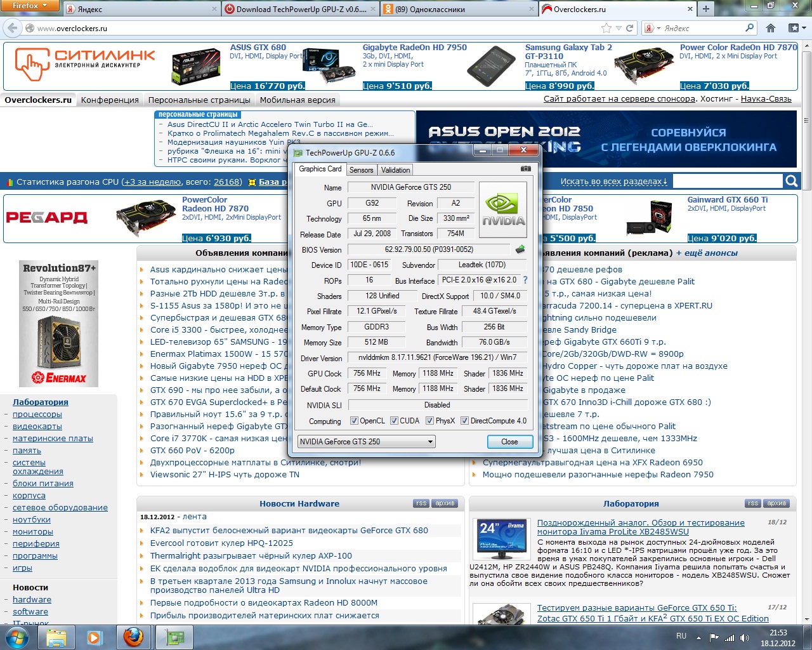812x650 pixels.
Task: Switch to the TechPowerUp GPU-Z download tab
Action: (301, 9)
